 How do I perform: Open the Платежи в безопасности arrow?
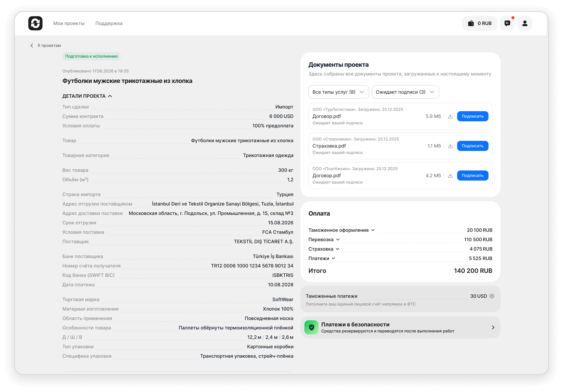click(493, 327)
